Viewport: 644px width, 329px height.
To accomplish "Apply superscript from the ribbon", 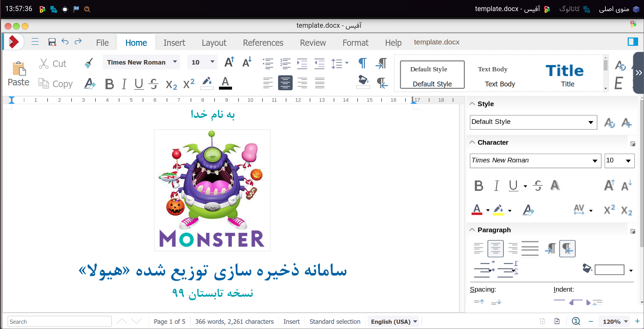I will (x=189, y=84).
